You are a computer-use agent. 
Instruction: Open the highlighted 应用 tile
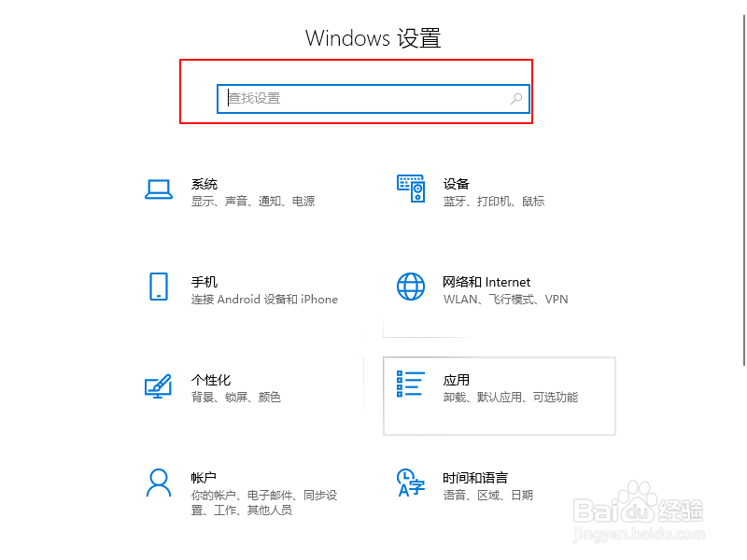[500, 396]
